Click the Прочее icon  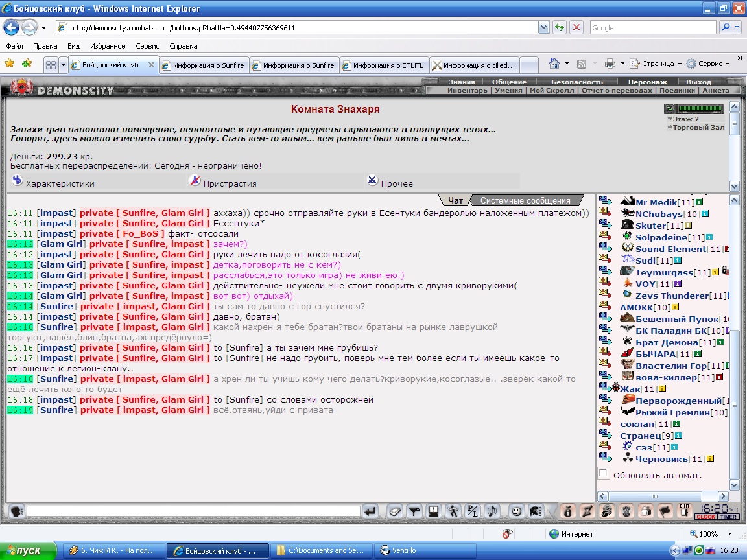(373, 180)
